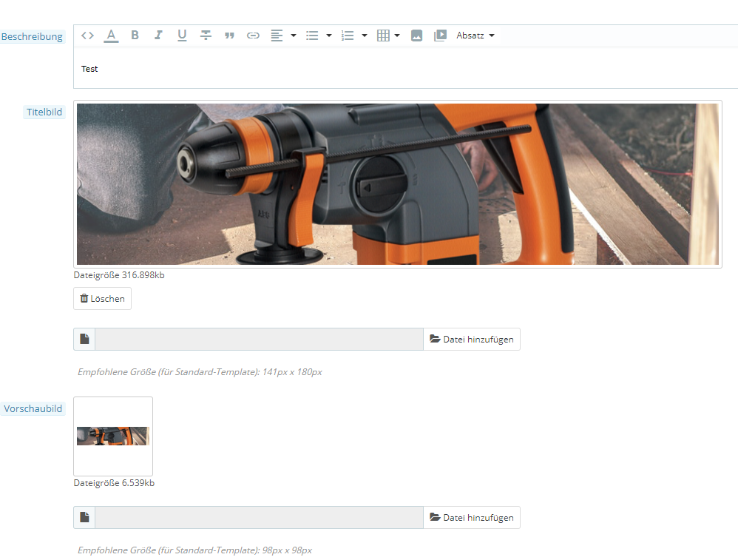Image resolution: width=738 pixels, height=560 pixels.
Task: Open the table insert dropdown
Action: [397, 36]
